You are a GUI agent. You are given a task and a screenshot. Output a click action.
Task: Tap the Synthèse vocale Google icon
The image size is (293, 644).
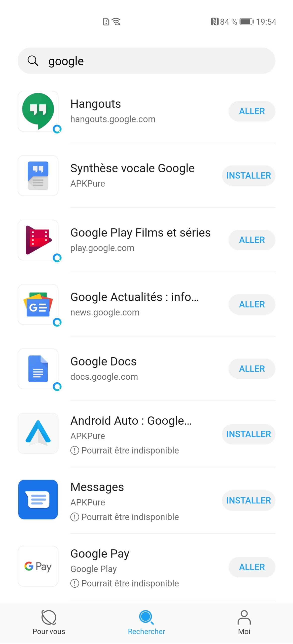(38, 175)
